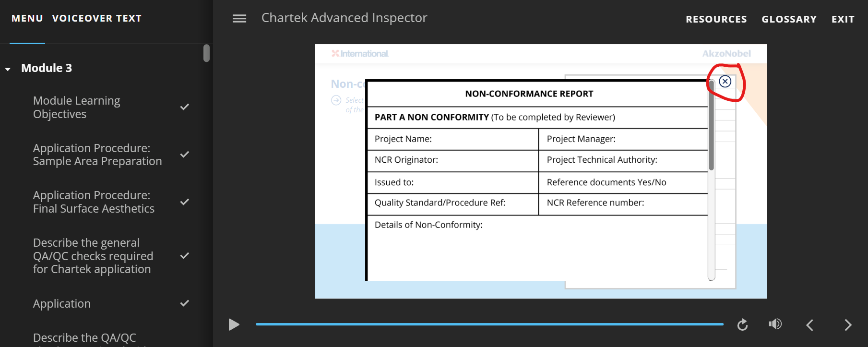Click the Module Learning Objectives checkmark

[184, 107]
